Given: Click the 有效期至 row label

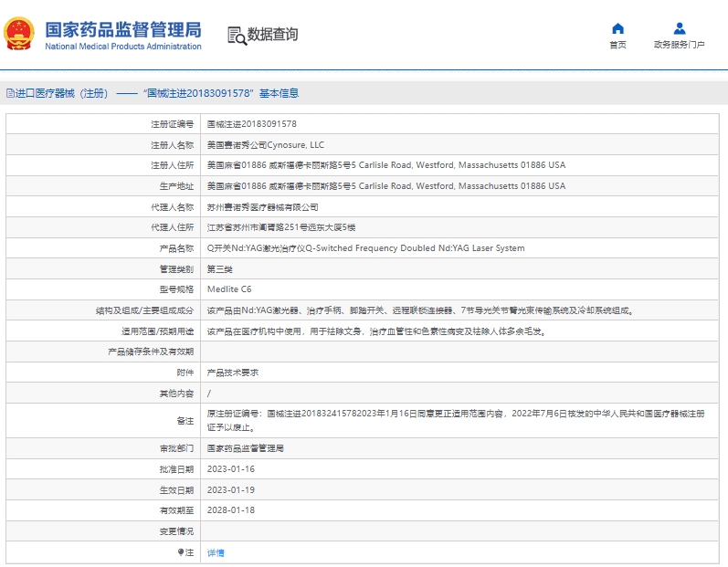Looking at the screenshot, I should pyautogui.click(x=176, y=510).
